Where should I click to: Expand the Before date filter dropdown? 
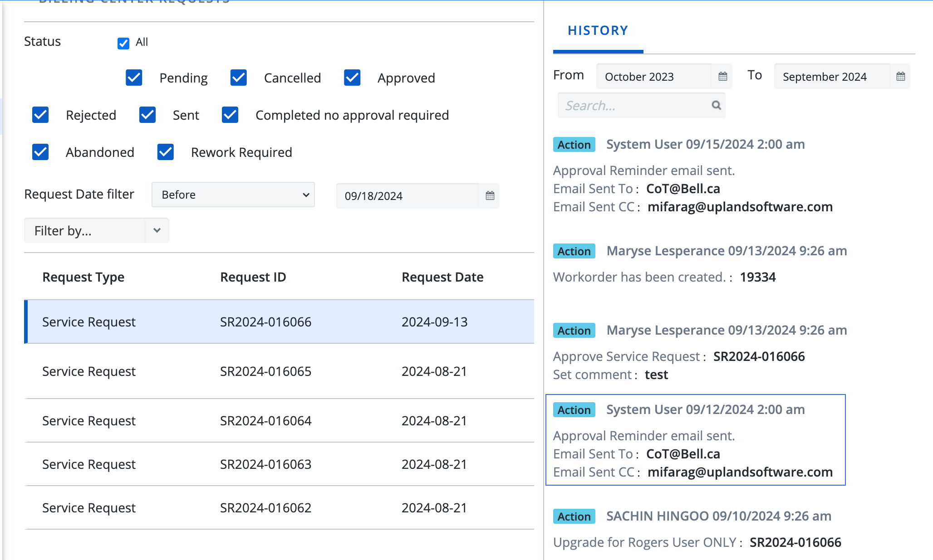pyautogui.click(x=233, y=195)
